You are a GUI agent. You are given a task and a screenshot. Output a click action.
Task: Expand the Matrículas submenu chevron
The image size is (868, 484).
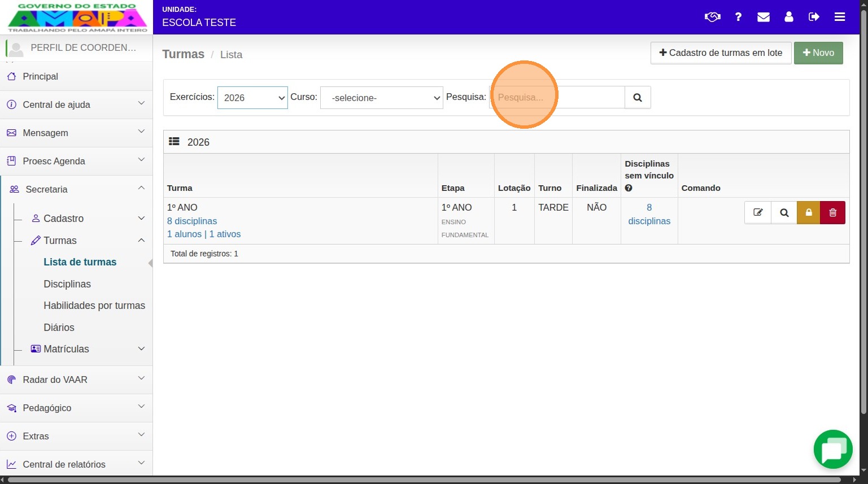coord(141,348)
